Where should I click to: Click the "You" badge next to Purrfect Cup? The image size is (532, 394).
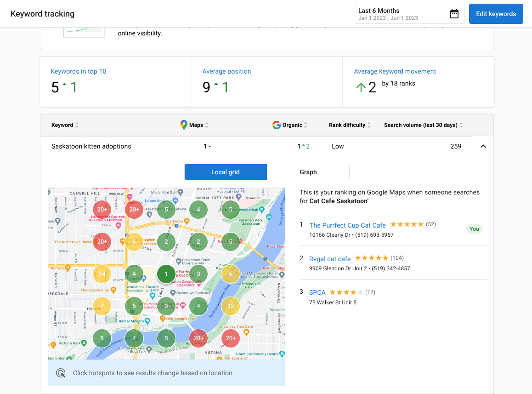point(474,228)
